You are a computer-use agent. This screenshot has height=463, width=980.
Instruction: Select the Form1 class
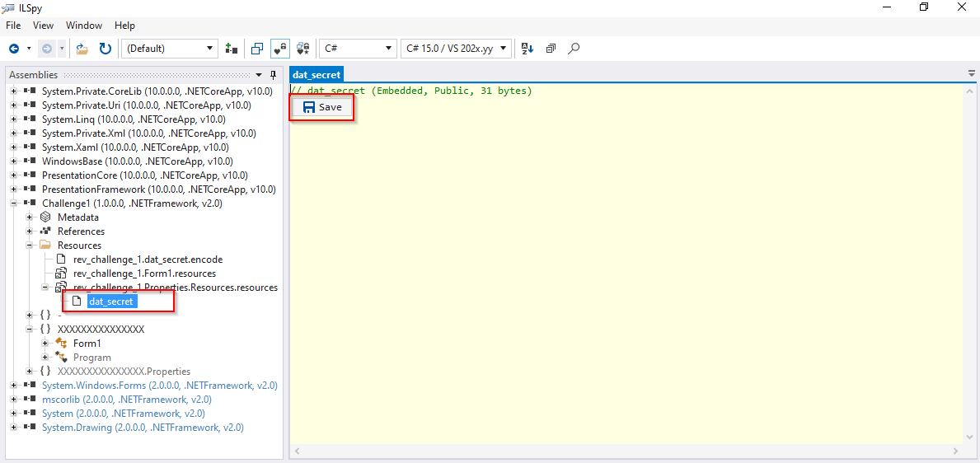pyautogui.click(x=87, y=344)
